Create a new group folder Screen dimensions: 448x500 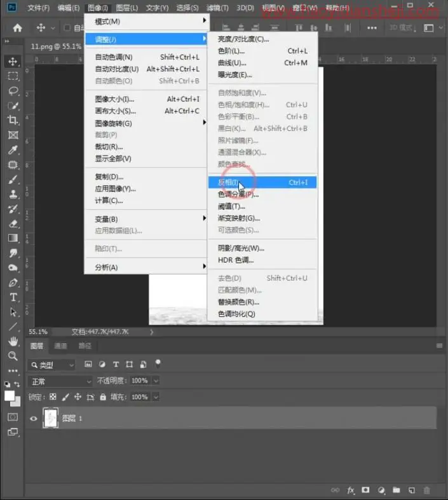click(x=397, y=490)
